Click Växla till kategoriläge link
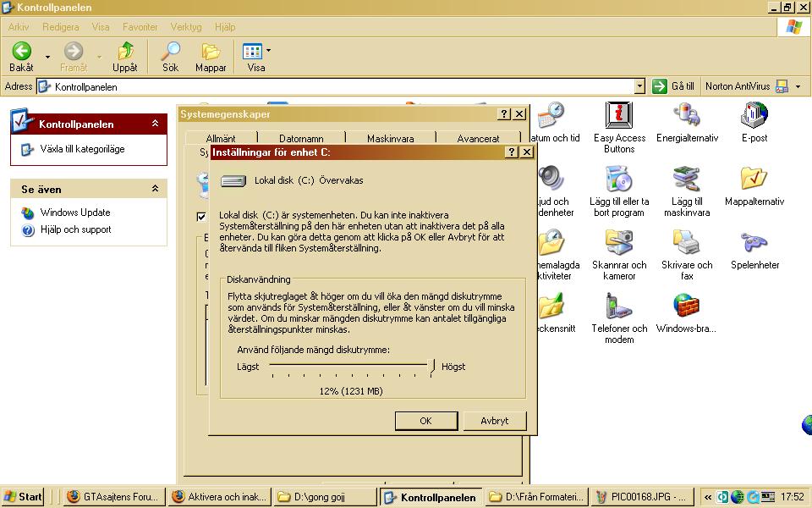 tap(82, 149)
